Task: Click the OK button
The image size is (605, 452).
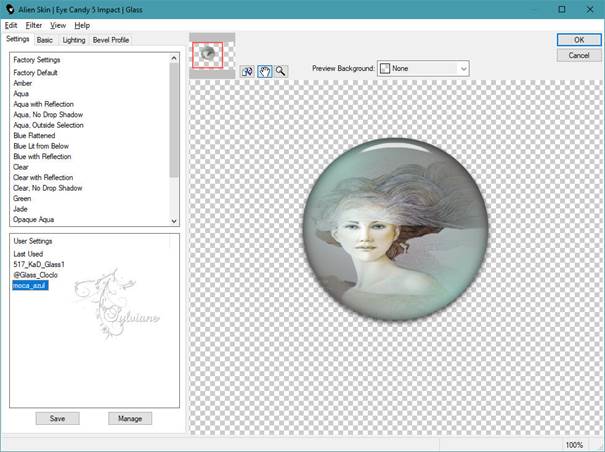Action: point(579,40)
